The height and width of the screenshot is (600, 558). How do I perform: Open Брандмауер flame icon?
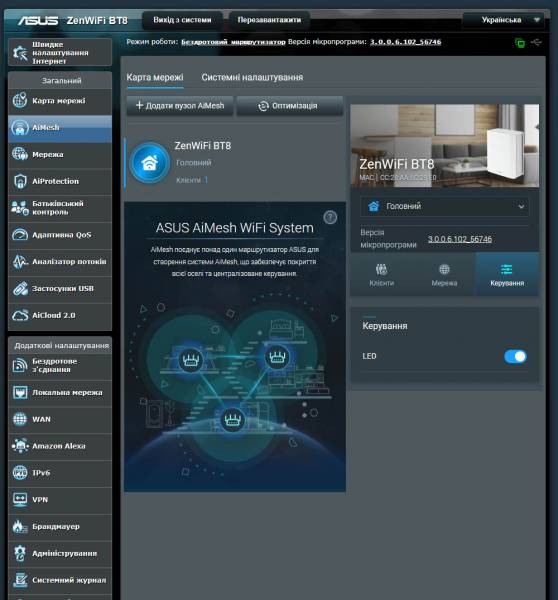pyautogui.click(x=20, y=527)
